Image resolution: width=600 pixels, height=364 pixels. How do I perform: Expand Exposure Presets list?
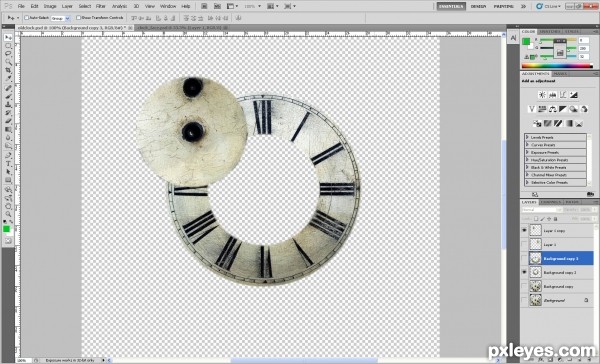point(527,152)
